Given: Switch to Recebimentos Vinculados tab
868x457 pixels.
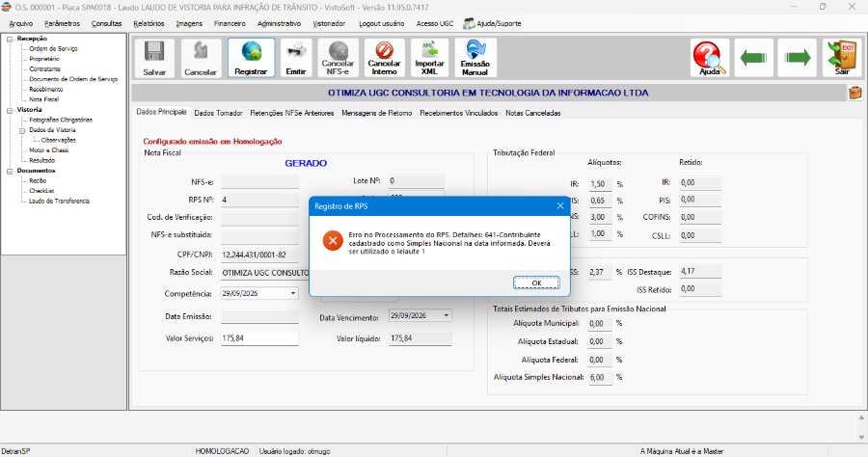Looking at the screenshot, I should pyautogui.click(x=459, y=113).
